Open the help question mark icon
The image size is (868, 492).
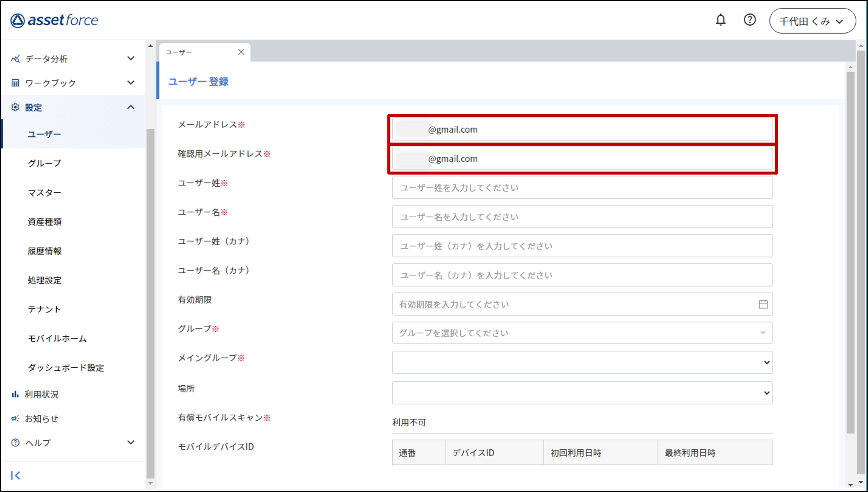[x=749, y=20]
